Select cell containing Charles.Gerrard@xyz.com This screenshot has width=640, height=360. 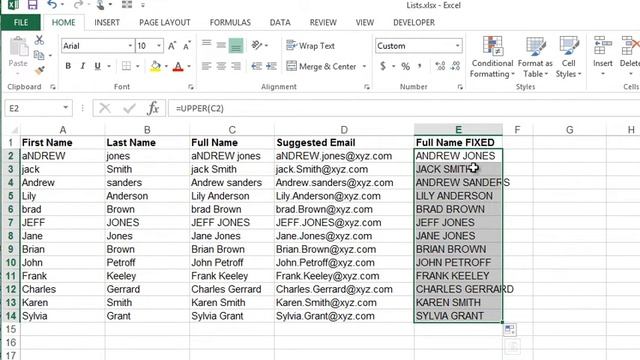(344, 289)
